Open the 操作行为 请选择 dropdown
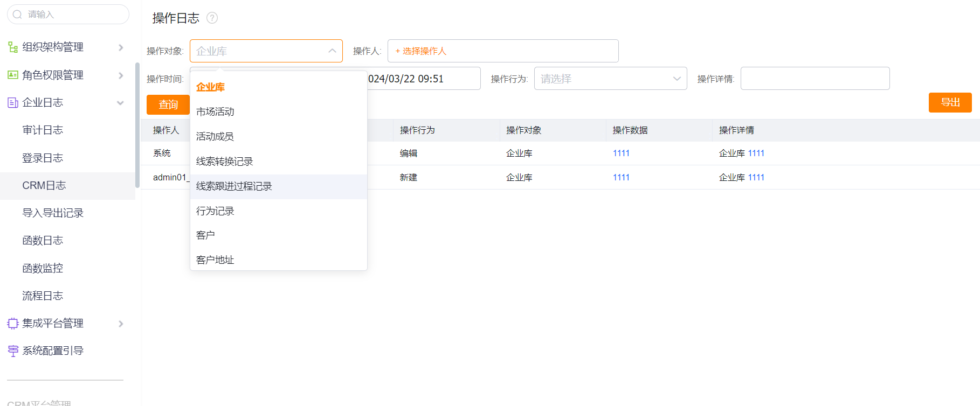Image resolution: width=980 pixels, height=406 pixels. tap(610, 79)
